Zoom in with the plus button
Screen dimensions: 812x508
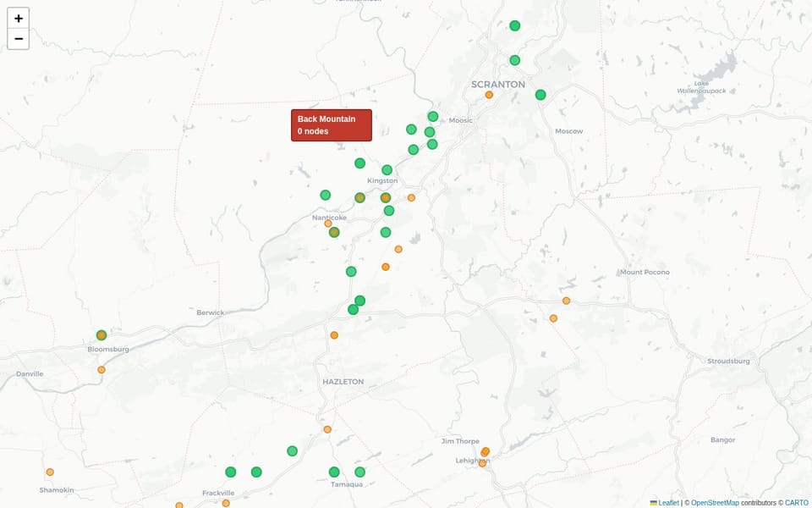(18, 18)
